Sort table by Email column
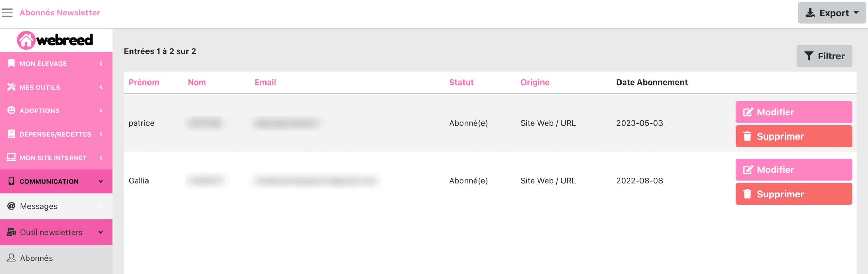The width and height of the screenshot is (868, 274). click(x=265, y=82)
